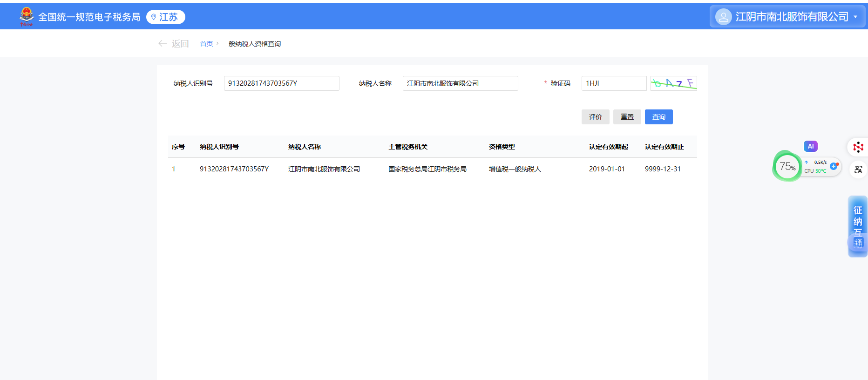The height and width of the screenshot is (380, 868).
Task: Select the 一般纳税人资格查询 breadcrumb item
Action: [251, 44]
